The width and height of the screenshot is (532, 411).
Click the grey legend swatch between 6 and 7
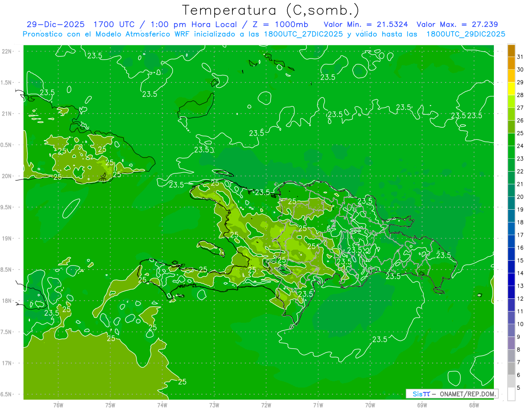pos(511,368)
